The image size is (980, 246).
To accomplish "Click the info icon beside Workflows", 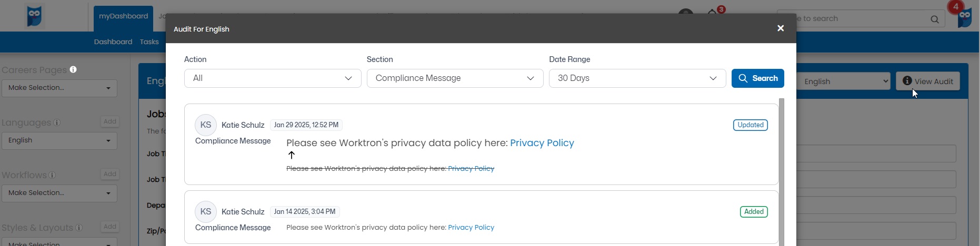I will [x=52, y=175].
